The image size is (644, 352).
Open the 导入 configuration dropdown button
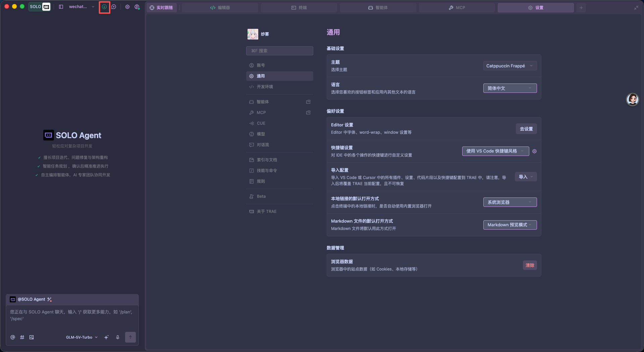[526, 177]
